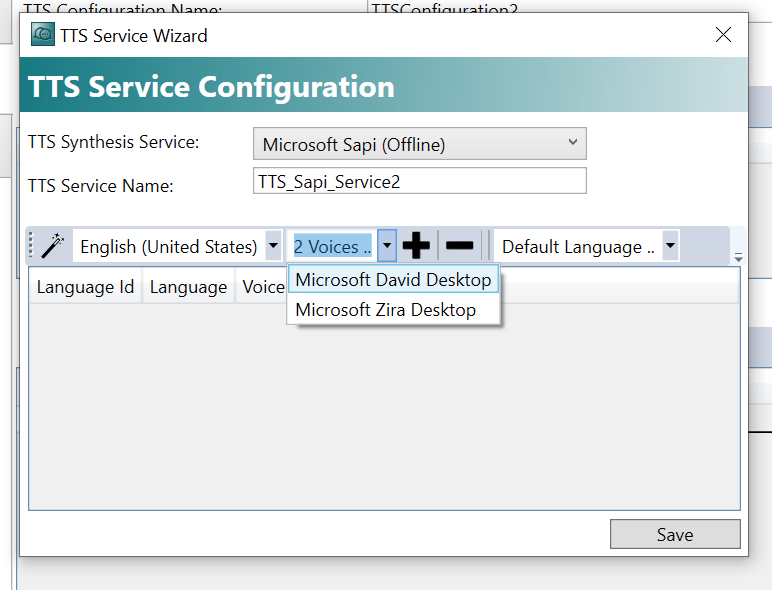This screenshot has width=772, height=590.
Task: Click the Language Id column header
Action: (85, 287)
